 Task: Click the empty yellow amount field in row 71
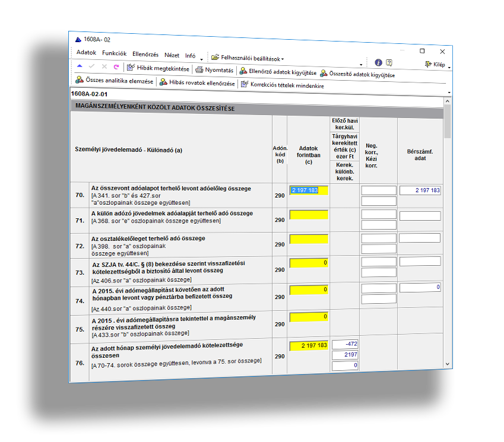point(309,215)
